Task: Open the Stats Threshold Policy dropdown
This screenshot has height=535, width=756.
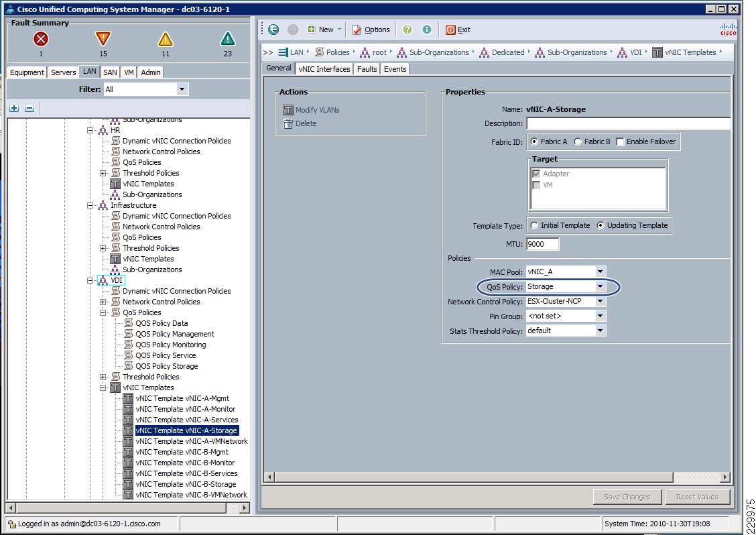Action: [x=601, y=331]
